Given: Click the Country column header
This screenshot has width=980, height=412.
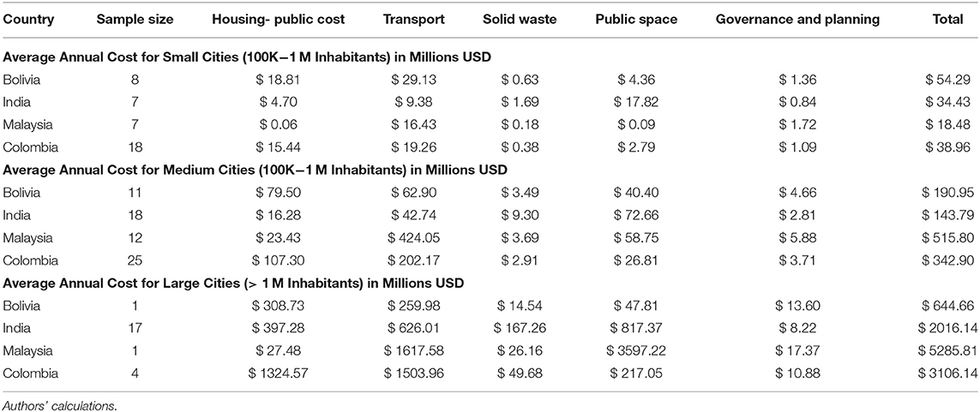Looking at the screenshot, I should tap(29, 20).
